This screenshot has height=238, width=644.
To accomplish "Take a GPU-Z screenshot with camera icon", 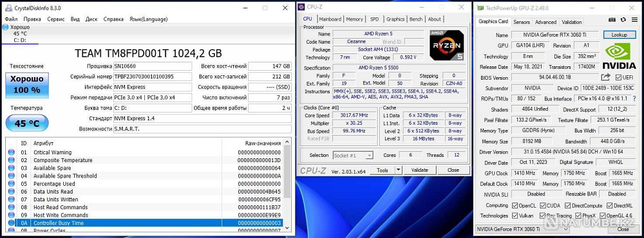I will pos(612,20).
